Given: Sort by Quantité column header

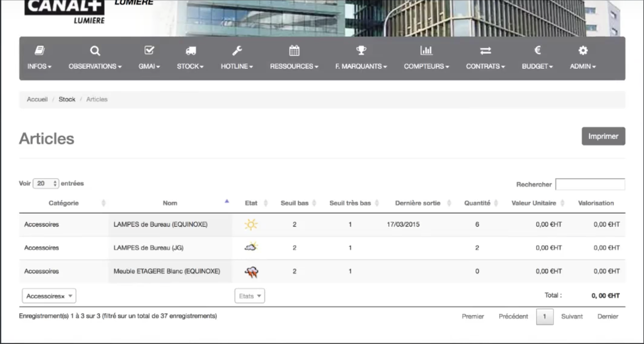Looking at the screenshot, I should pyautogui.click(x=477, y=203).
